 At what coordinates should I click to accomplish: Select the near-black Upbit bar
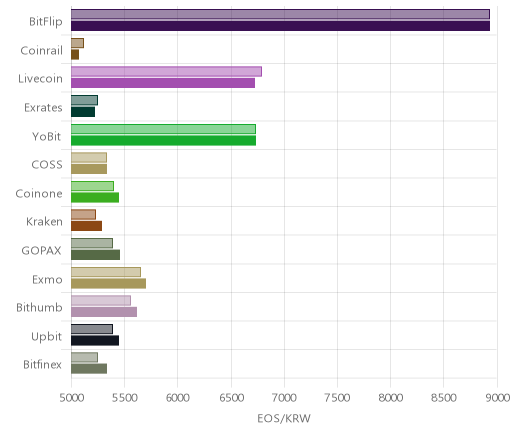[95, 341]
